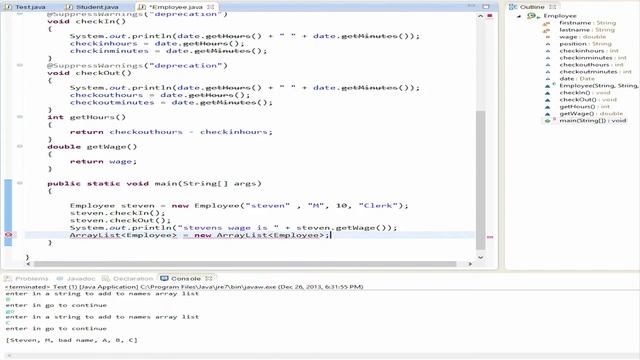Collapse the getHours() method fold
This screenshot has width=640, height=360.
[x=20, y=117]
